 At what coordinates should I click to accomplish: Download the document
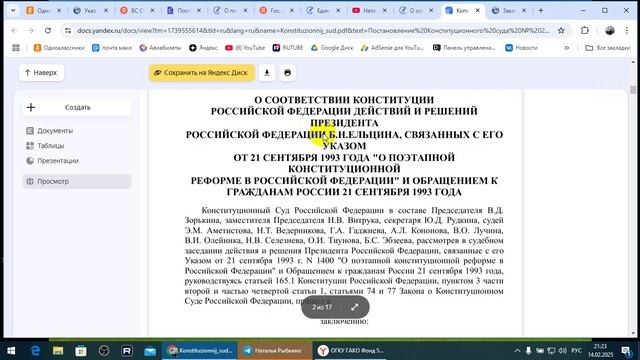(267, 73)
